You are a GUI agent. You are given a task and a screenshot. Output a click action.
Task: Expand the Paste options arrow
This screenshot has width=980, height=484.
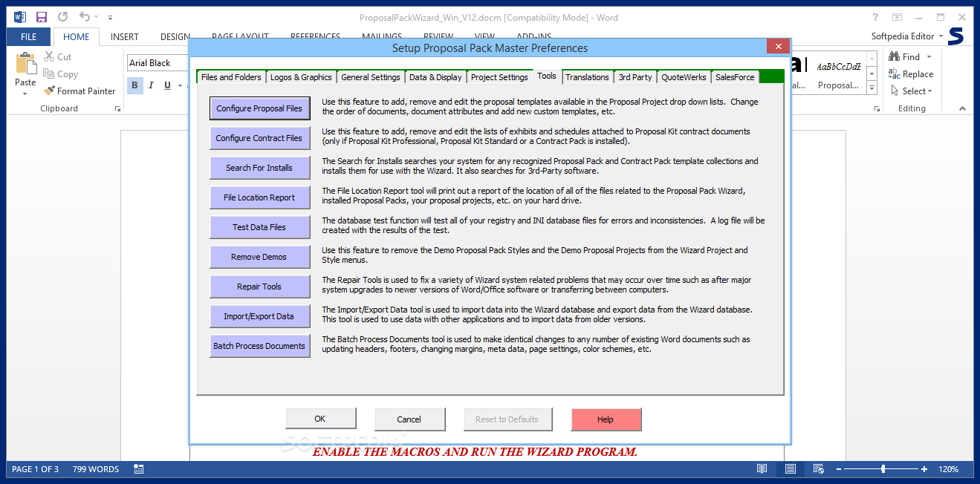tap(25, 94)
